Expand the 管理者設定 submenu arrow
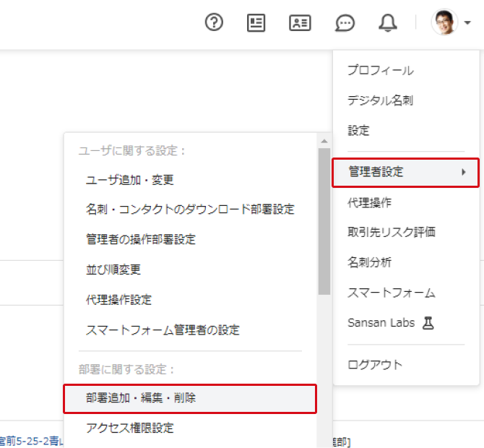484x448 pixels. [x=464, y=172]
